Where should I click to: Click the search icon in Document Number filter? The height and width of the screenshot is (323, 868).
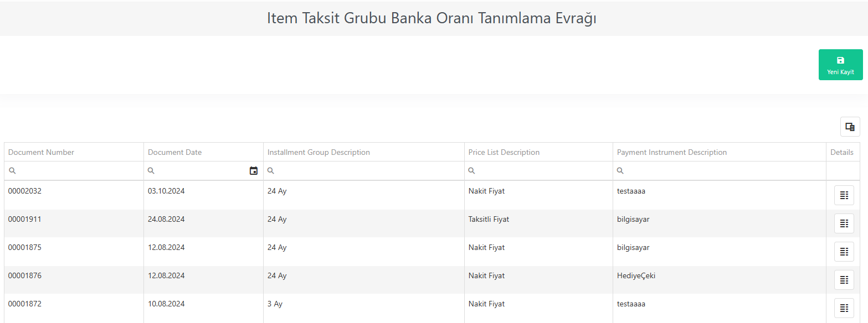[12, 171]
